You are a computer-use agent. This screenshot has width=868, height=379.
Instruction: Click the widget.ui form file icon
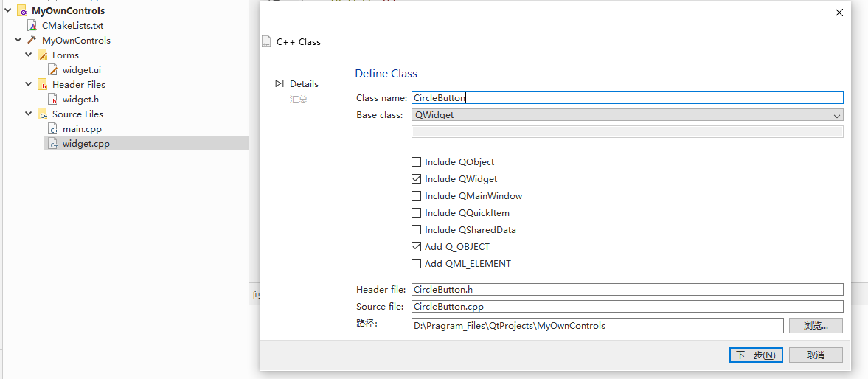[x=53, y=70]
